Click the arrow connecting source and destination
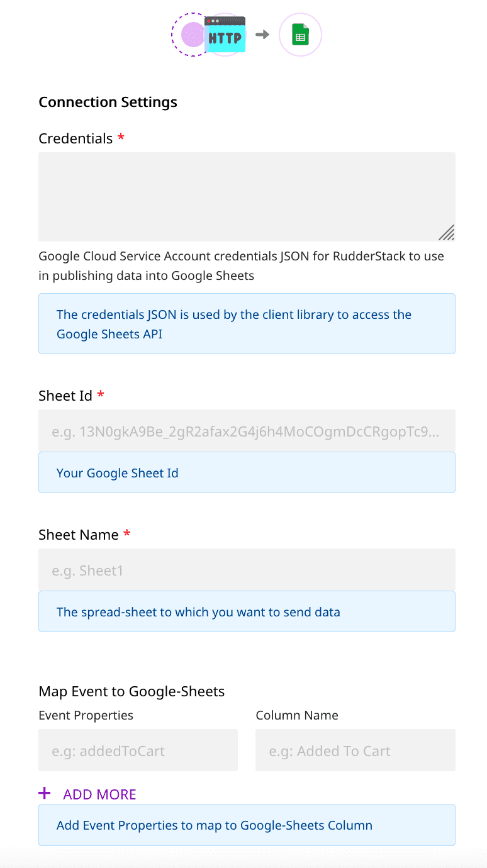 (262, 35)
